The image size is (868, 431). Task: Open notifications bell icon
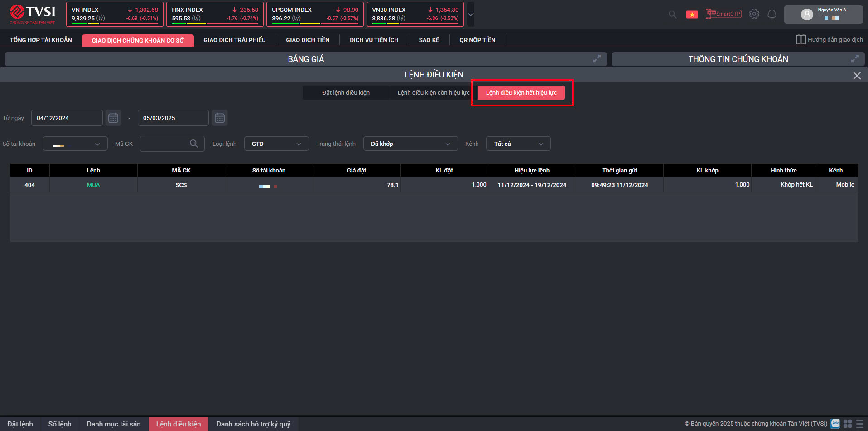[772, 14]
